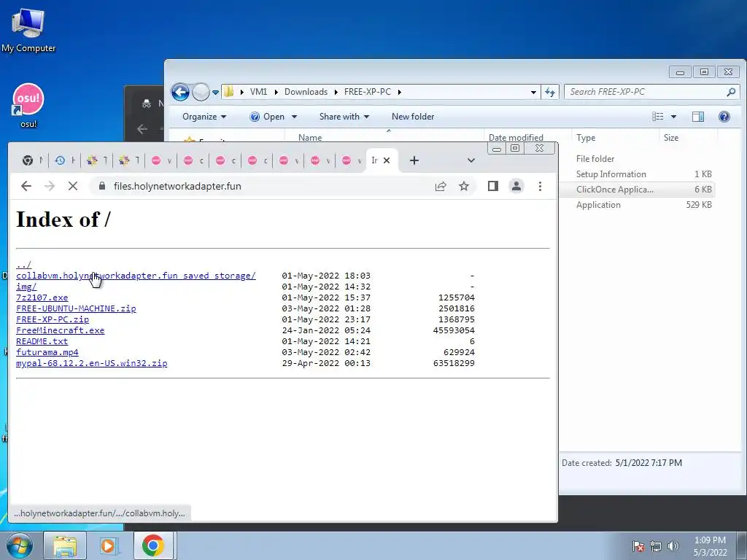Click the Chrome address bar URL
This screenshot has height=560, width=747.
(177, 186)
